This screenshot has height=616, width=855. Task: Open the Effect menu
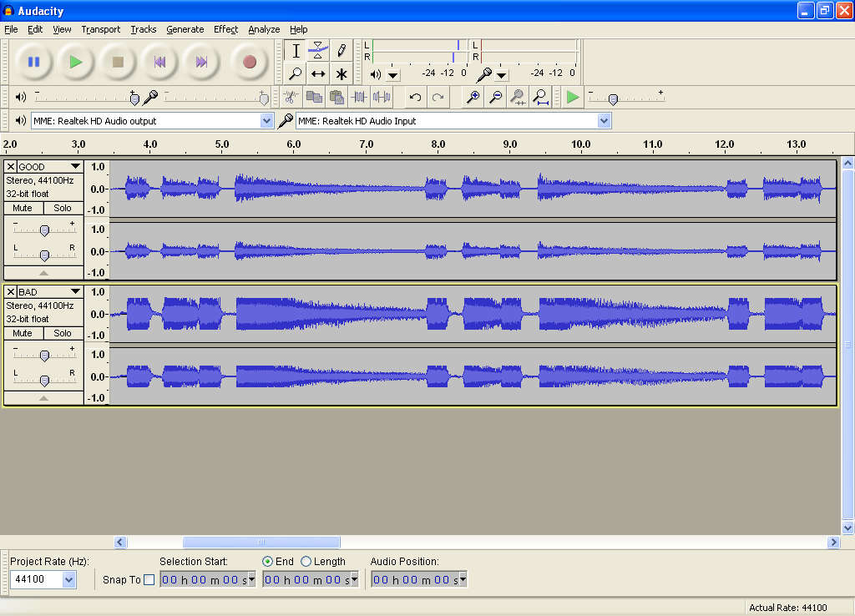(x=225, y=29)
